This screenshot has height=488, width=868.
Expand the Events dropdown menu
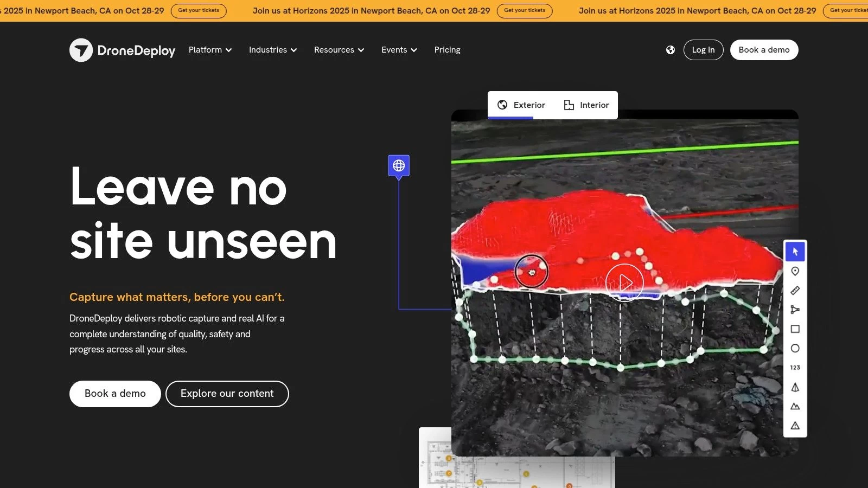pyautogui.click(x=399, y=50)
